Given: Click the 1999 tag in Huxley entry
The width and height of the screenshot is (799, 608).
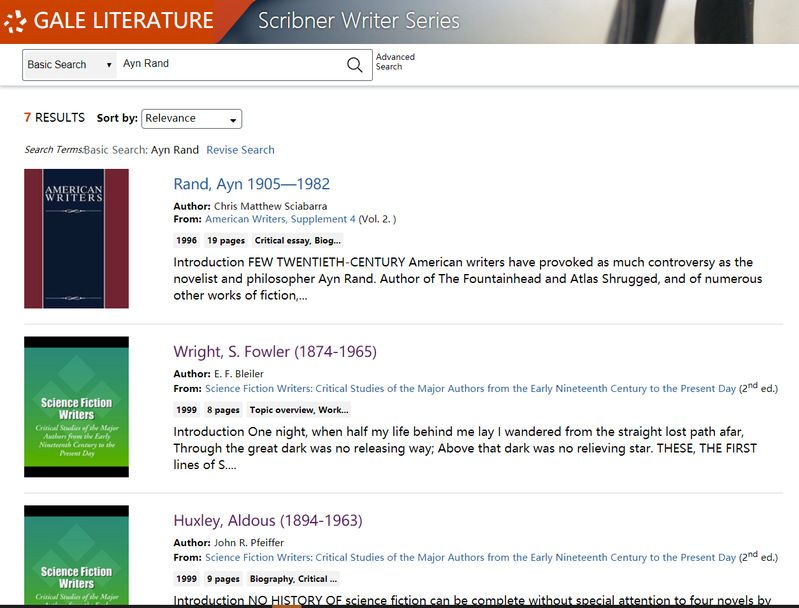Looking at the screenshot, I should pos(187,579).
